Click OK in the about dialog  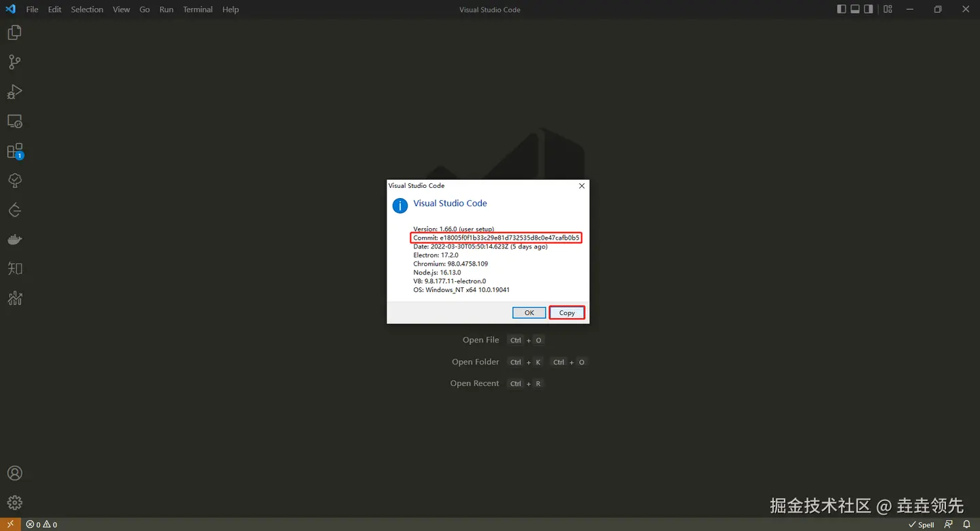(529, 312)
